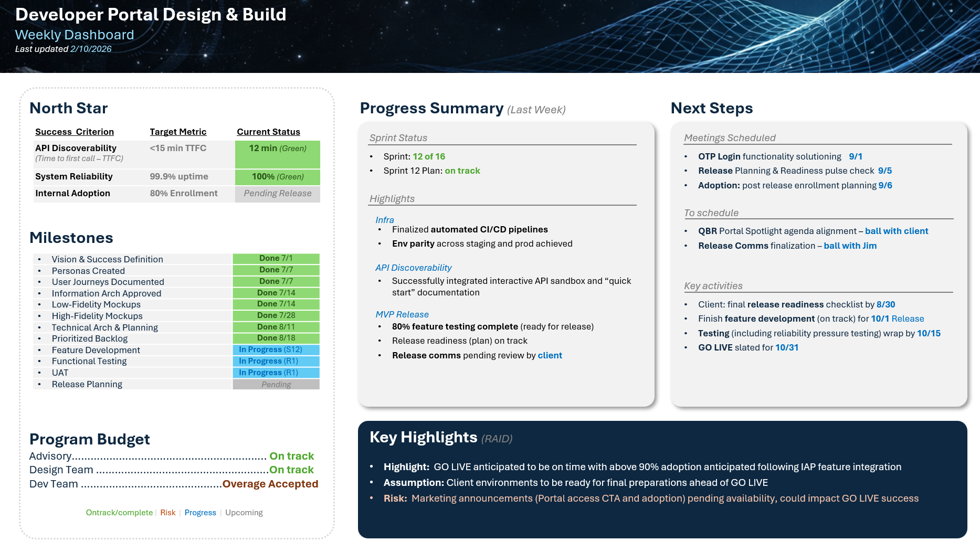Click the "Pending" badge for Release Planning

point(276,384)
